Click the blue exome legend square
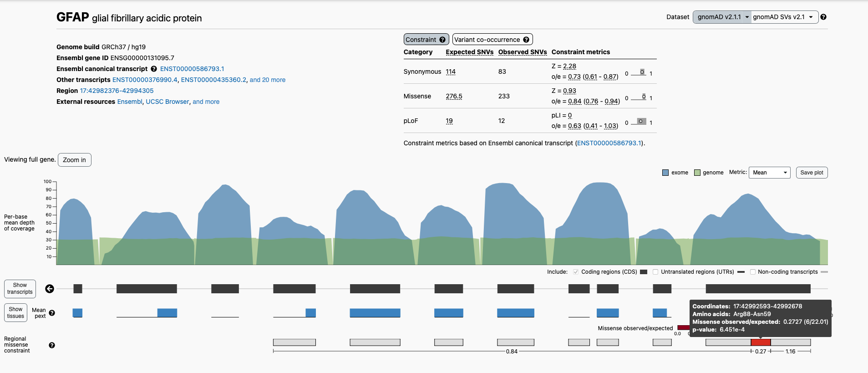The image size is (868, 373). pos(665,173)
